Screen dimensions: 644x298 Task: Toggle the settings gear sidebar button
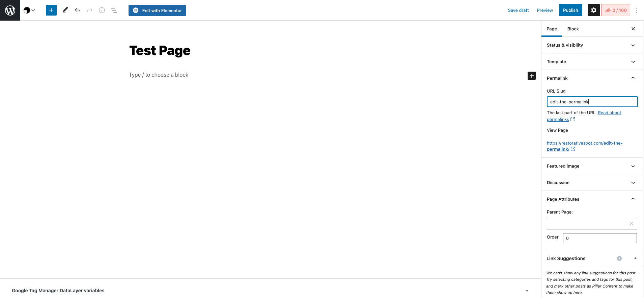click(594, 10)
